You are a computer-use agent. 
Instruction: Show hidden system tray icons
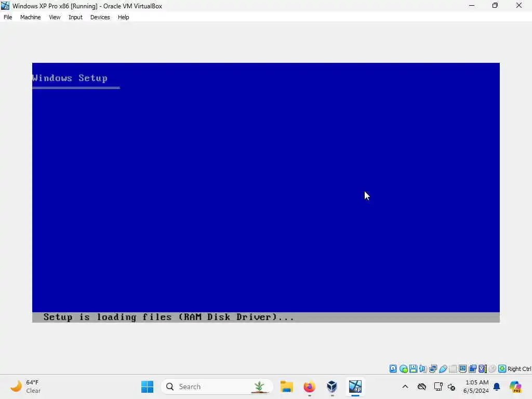405,387
